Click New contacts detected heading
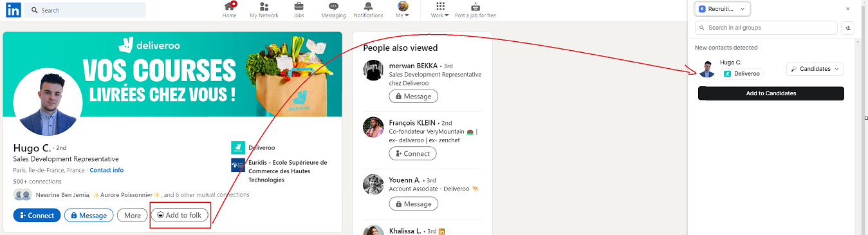 [726, 48]
